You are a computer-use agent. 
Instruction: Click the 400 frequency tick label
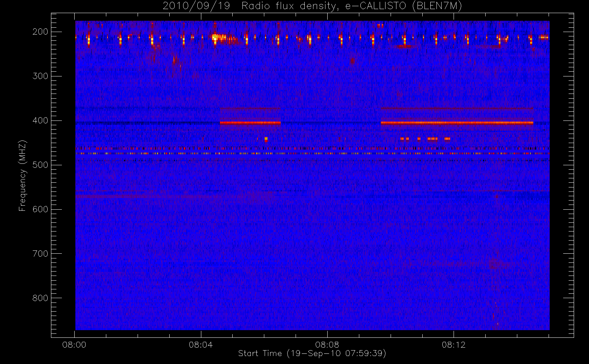coord(40,120)
